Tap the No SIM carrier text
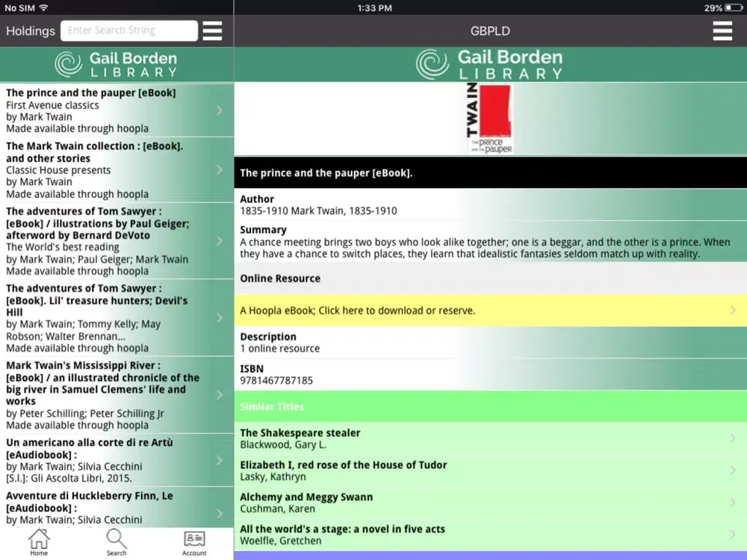This screenshot has width=747, height=560. point(19,7)
